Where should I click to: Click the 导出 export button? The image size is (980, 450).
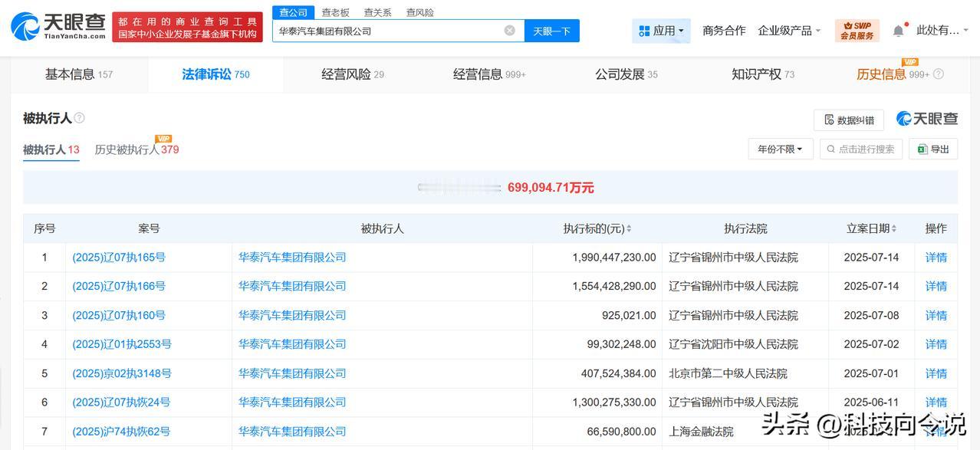pyautogui.click(x=933, y=149)
